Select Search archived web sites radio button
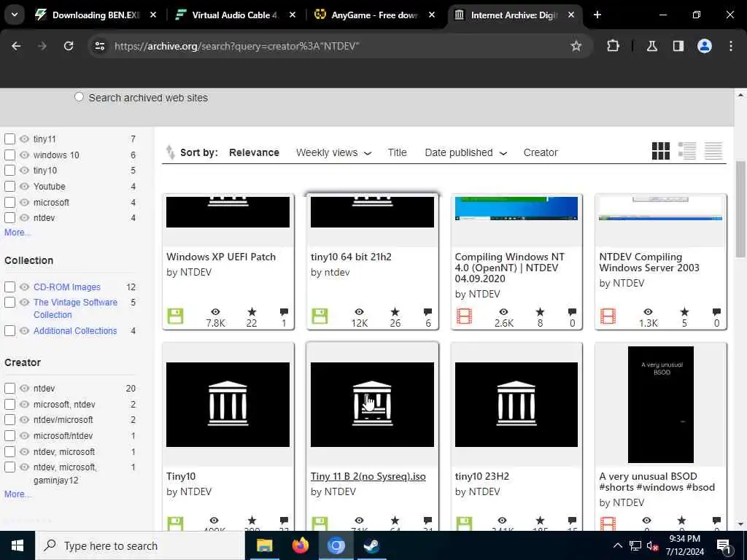The height and width of the screenshot is (560, 747). [x=79, y=97]
